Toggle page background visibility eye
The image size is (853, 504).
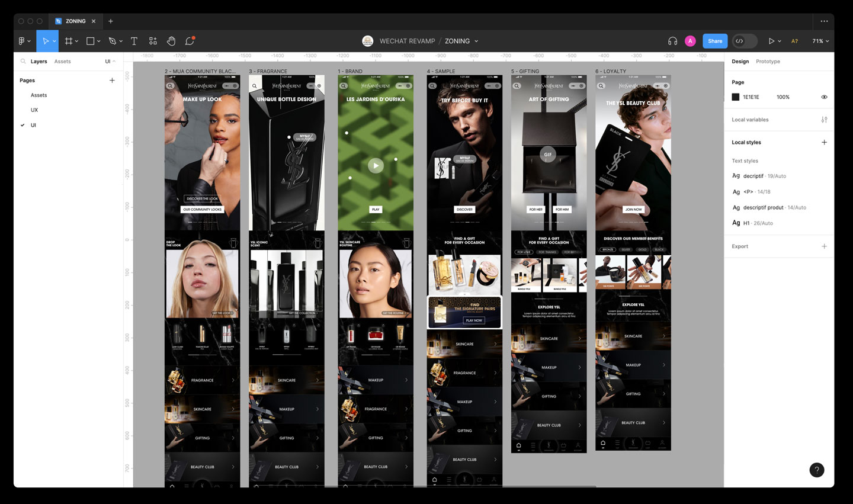tap(824, 97)
